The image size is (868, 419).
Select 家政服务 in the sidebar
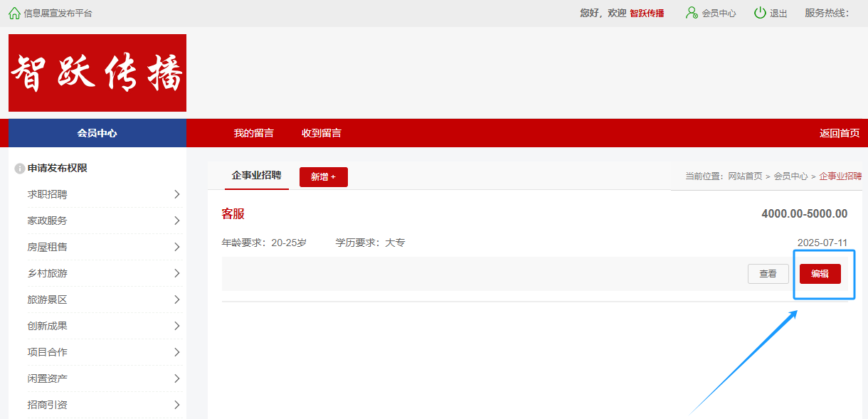(x=48, y=221)
